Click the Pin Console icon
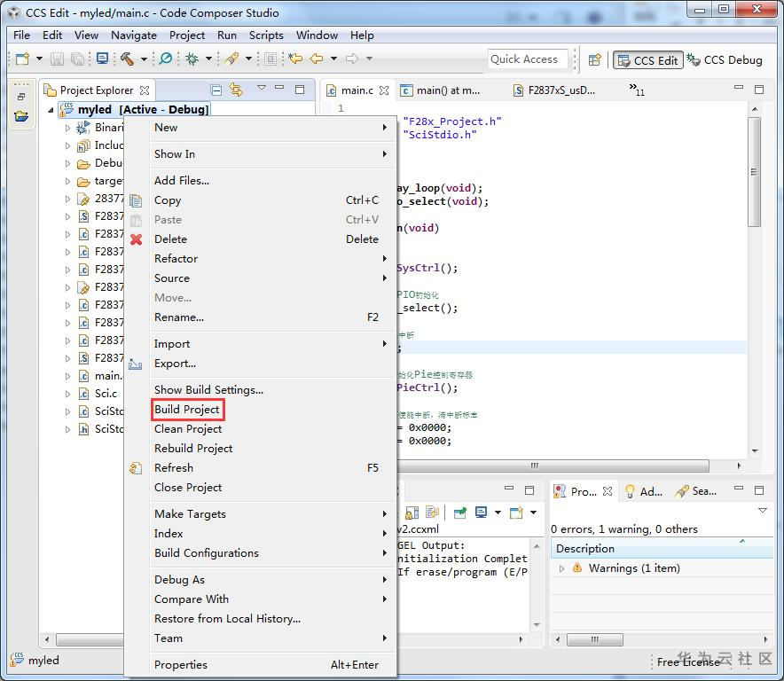The image size is (784, 681). (x=460, y=513)
